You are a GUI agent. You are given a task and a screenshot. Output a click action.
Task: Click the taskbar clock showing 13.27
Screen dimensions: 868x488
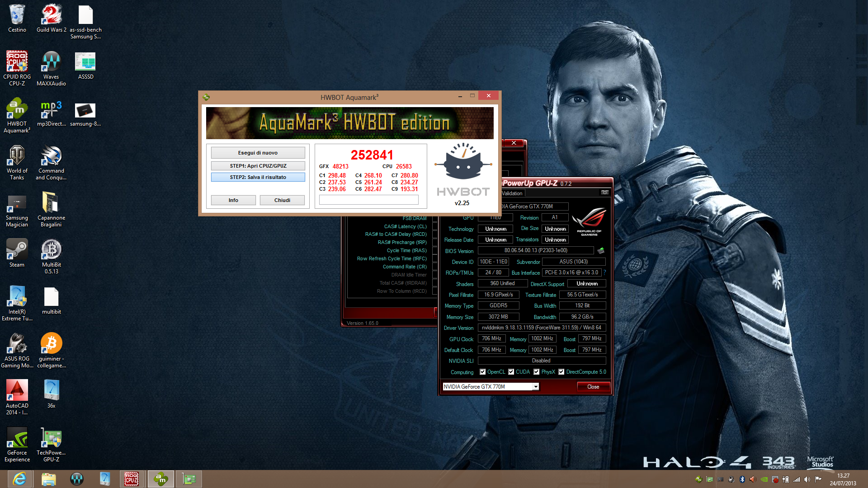[x=843, y=479]
